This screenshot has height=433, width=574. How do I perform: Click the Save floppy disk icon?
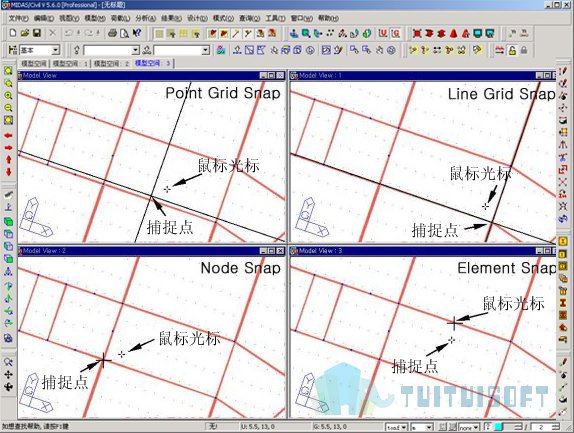[x=37, y=33]
